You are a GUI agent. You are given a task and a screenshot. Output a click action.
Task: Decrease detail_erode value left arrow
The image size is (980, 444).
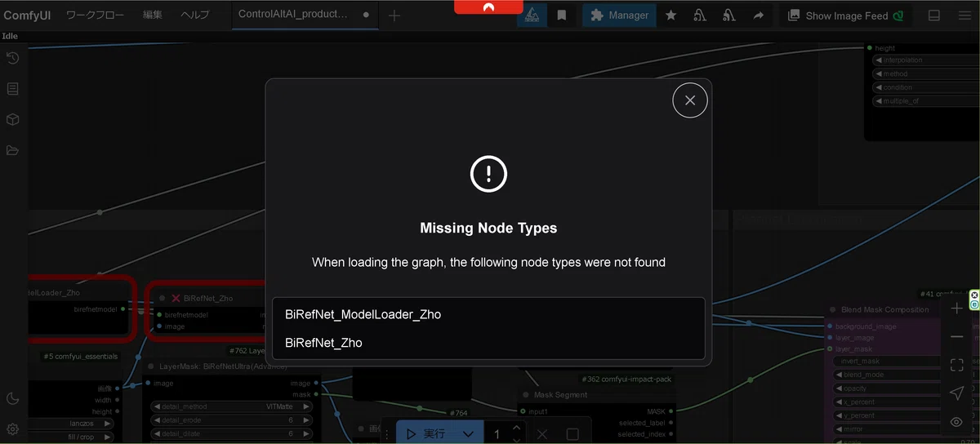[x=157, y=420]
